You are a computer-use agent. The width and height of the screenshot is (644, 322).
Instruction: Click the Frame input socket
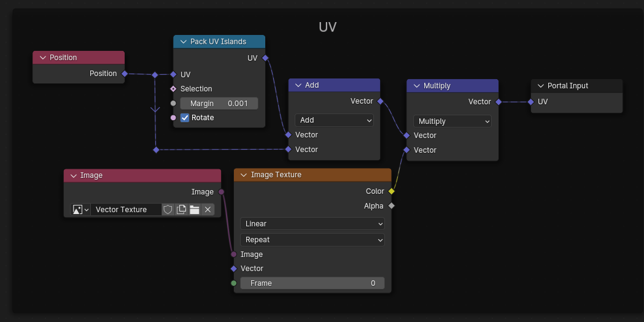[x=234, y=283]
